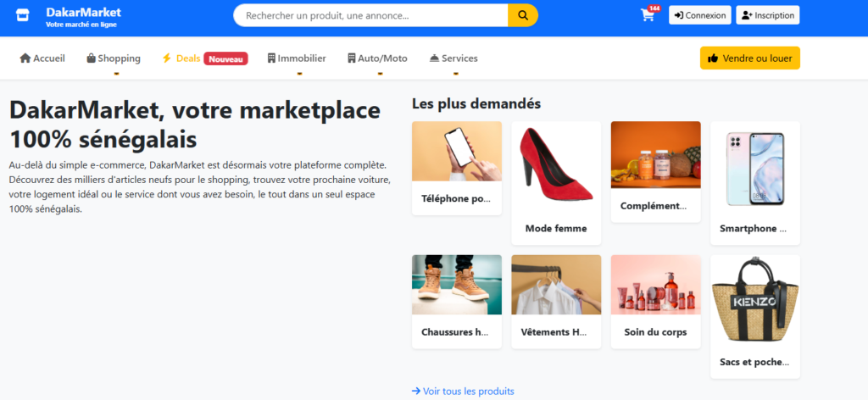This screenshot has width=868, height=400.
Task: Click the Inscription sign-up button
Action: [x=767, y=15]
